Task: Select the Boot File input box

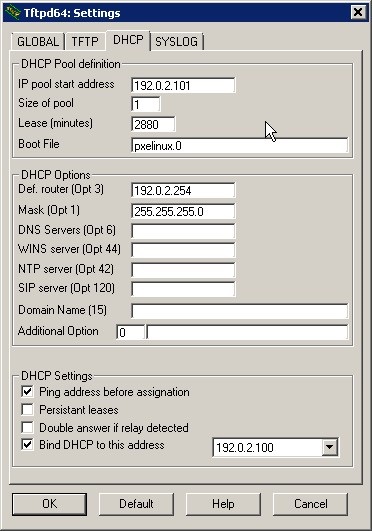Action: (239, 146)
